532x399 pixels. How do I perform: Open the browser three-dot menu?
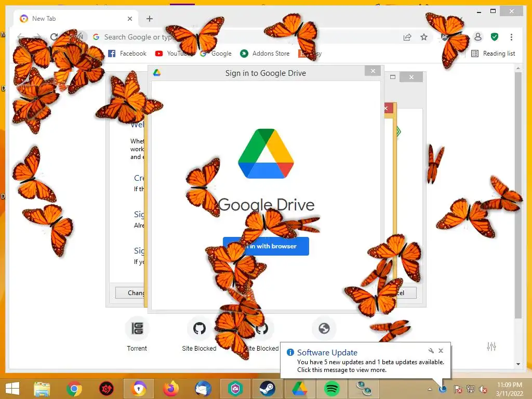[511, 37]
